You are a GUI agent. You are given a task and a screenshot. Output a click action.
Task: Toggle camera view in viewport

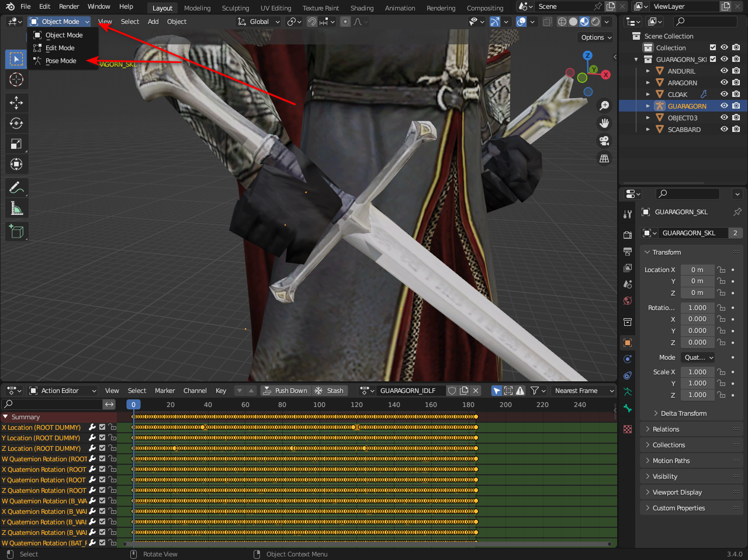604,141
